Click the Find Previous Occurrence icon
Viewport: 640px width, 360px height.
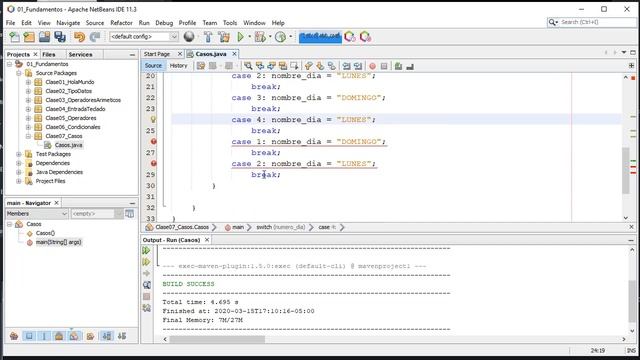tap(260, 66)
